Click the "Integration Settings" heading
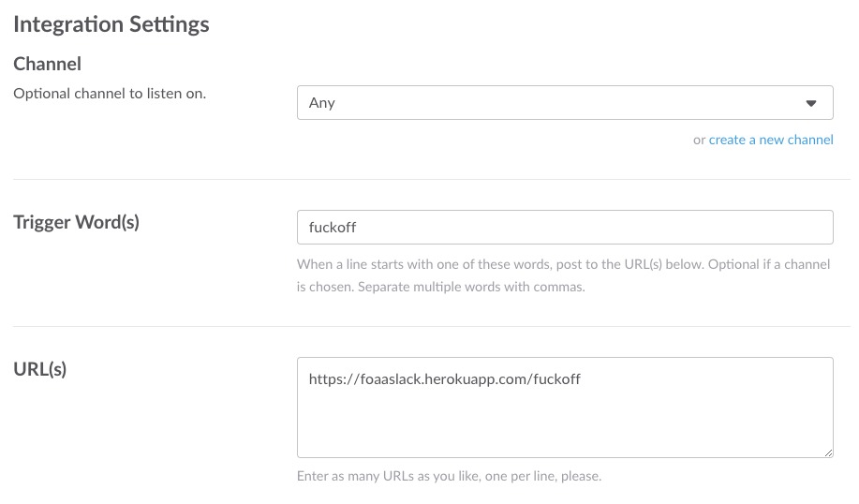859x504 pixels. pos(111,24)
